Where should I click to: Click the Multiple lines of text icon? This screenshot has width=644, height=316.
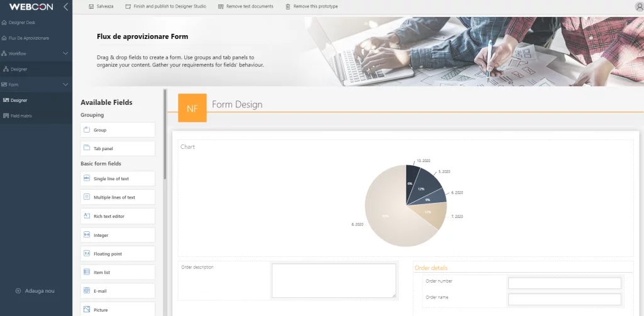click(87, 197)
